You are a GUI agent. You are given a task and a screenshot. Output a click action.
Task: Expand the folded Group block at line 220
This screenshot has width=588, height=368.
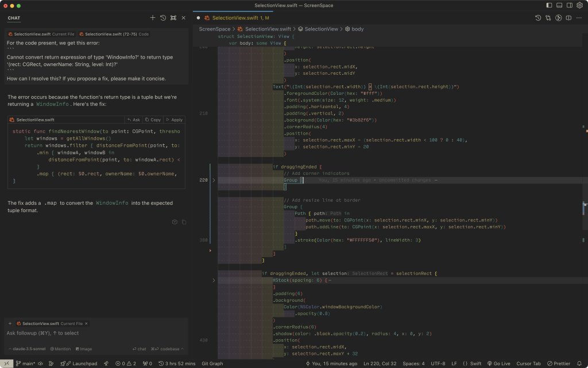[214, 180]
